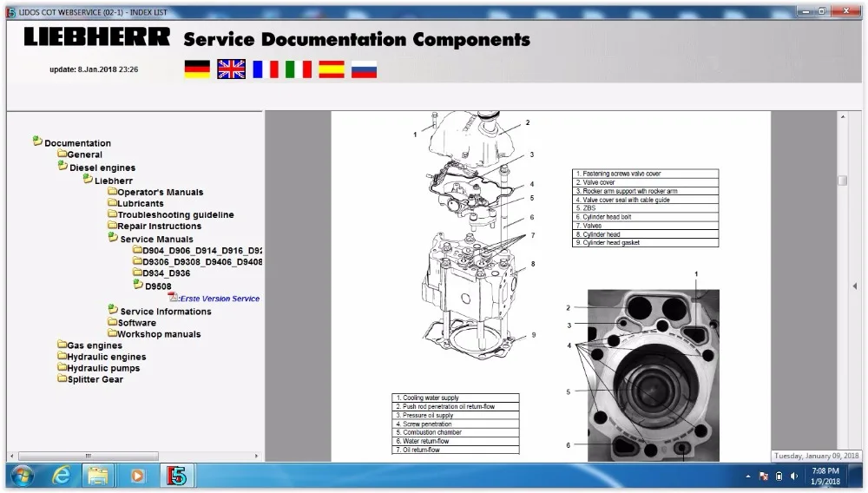868x493 pixels.
Task: Click the open D9508 folder icon
Action: (x=138, y=284)
